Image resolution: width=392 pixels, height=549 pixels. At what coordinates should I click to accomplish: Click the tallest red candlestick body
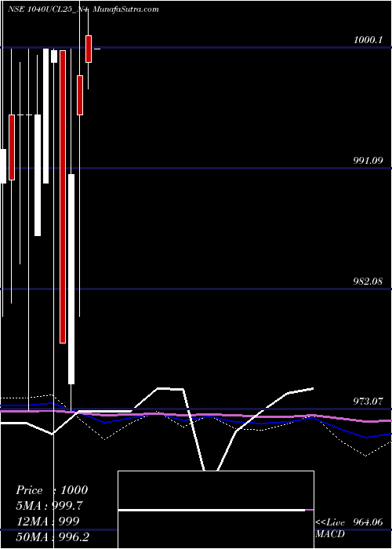pyautogui.click(x=63, y=196)
